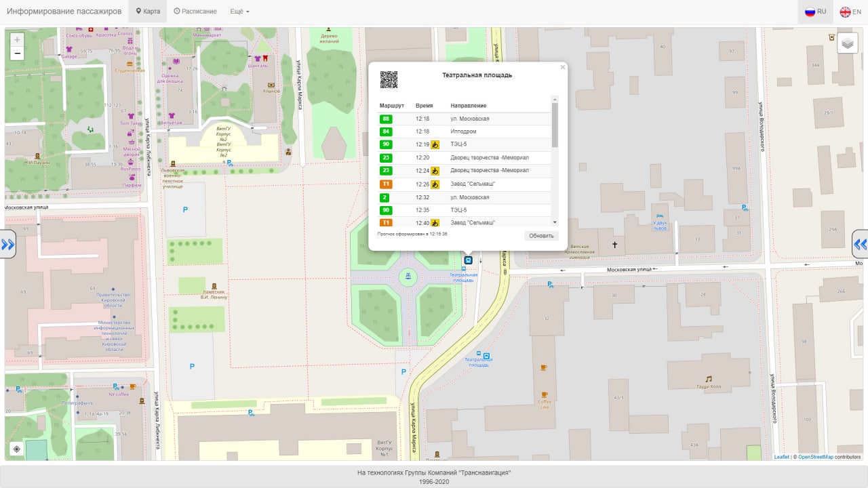Switch language to EN
Image resolution: width=868 pixels, height=488 pixels.
(x=850, y=12)
